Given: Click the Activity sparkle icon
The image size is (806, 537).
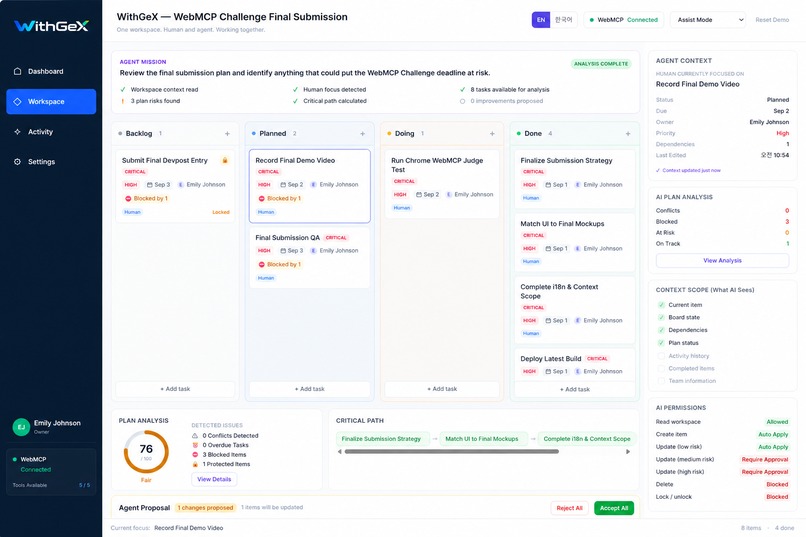Looking at the screenshot, I should 17,132.
